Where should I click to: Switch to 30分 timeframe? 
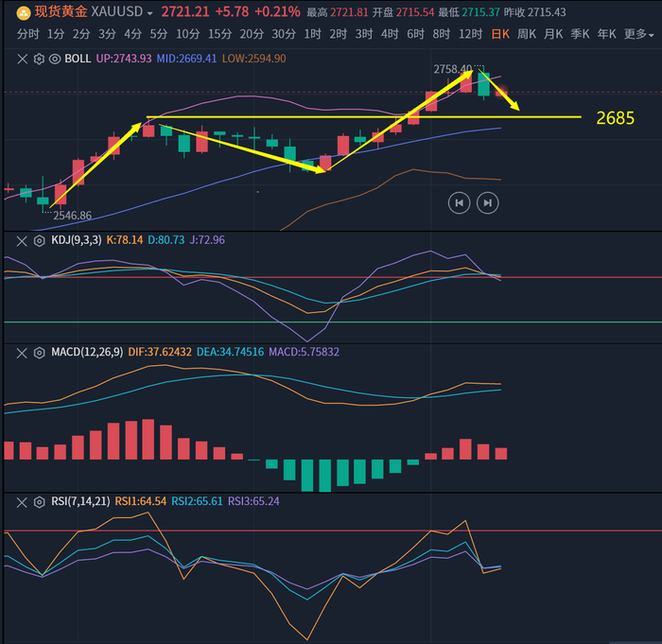(284, 34)
